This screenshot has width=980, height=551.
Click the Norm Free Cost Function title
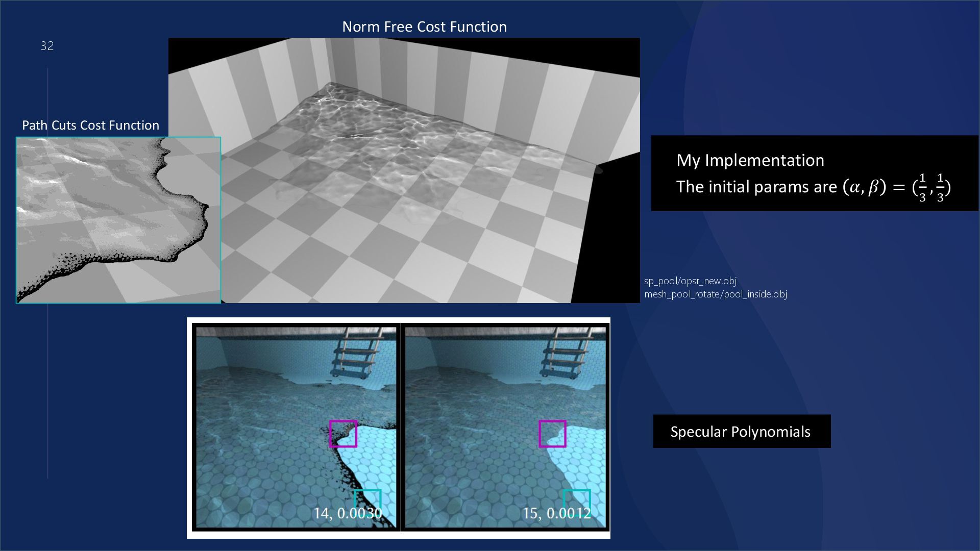pos(424,27)
